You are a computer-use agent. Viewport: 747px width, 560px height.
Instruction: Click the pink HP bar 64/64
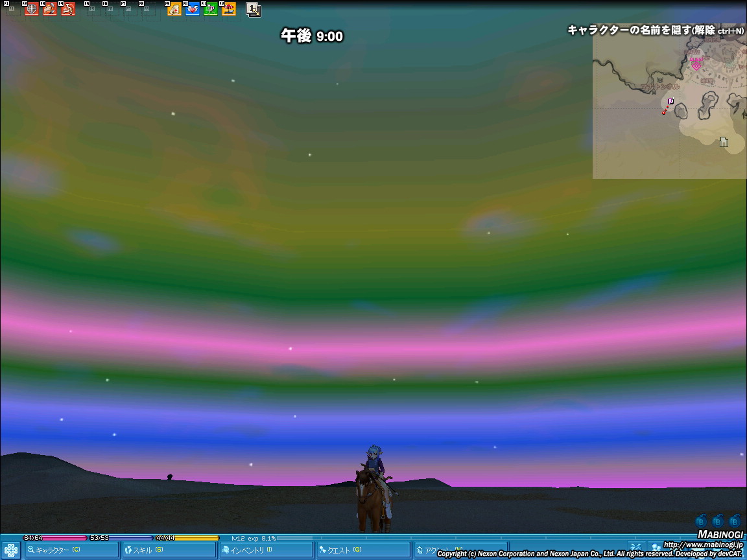coord(56,538)
